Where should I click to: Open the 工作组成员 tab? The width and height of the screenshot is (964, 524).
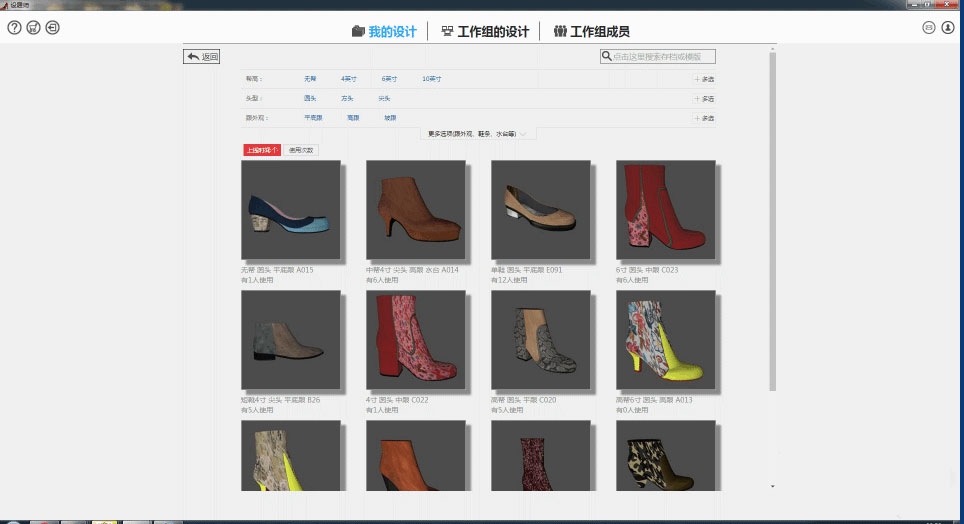pyautogui.click(x=598, y=32)
